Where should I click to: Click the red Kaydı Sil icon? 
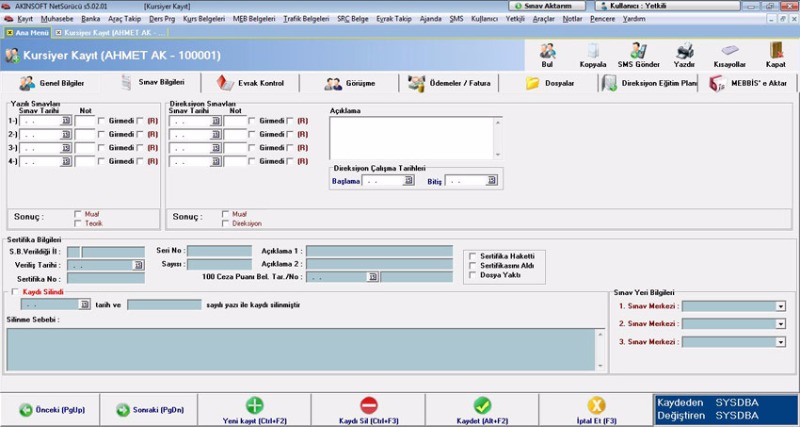(x=369, y=405)
